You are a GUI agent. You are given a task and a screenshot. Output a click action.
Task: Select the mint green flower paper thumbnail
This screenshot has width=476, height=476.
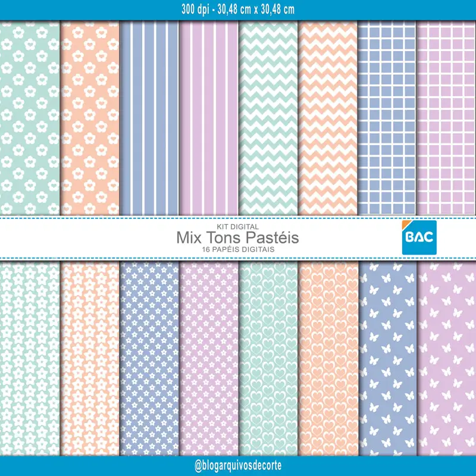30,118
